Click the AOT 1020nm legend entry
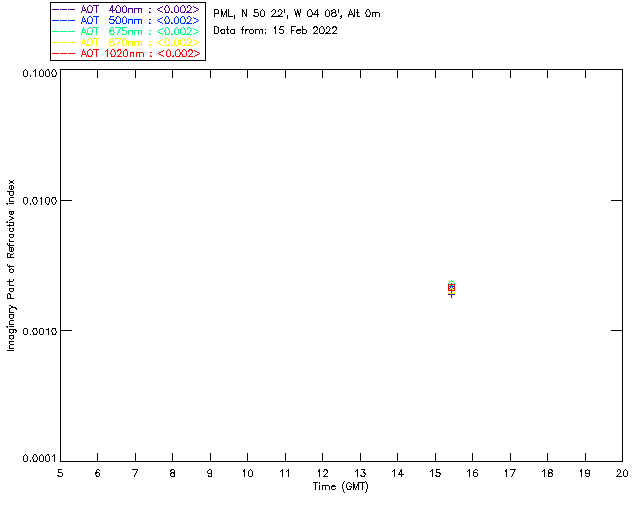The height and width of the screenshot is (512, 640). point(126,53)
